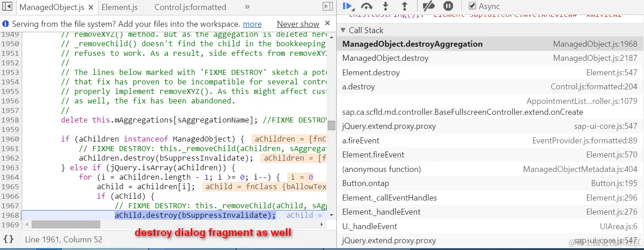Select the (anonymous function) frame
This screenshot has height=250, width=644.
point(490,169)
